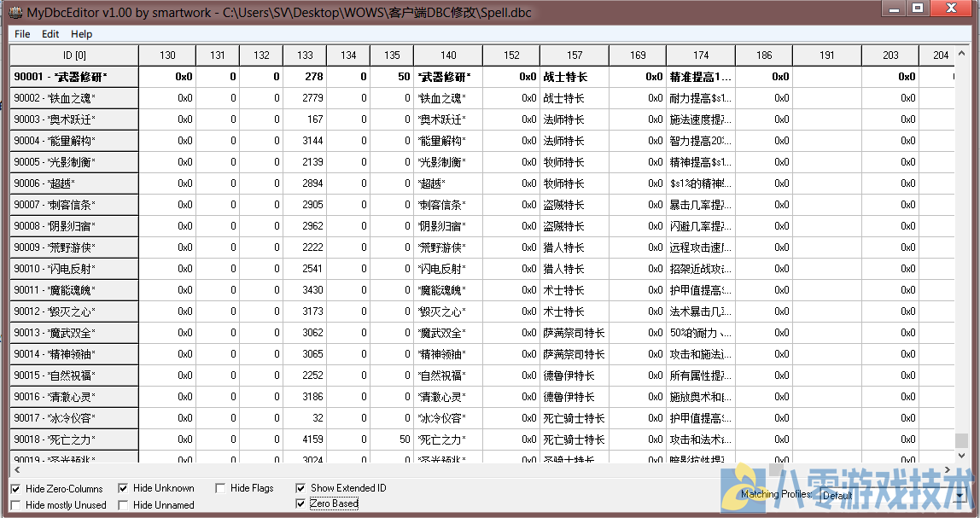
Task: Disable the Show Extended ID checkbox
Action: click(x=300, y=488)
